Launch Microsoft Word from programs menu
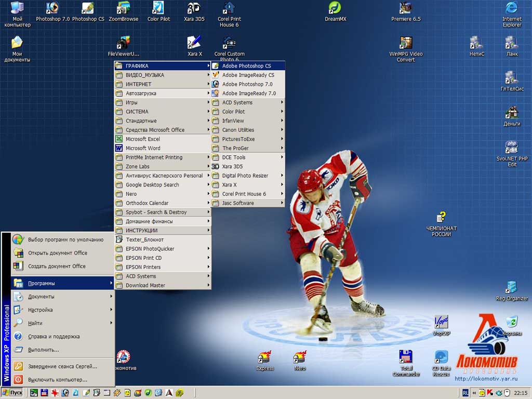The width and height of the screenshot is (532, 399). (163, 148)
